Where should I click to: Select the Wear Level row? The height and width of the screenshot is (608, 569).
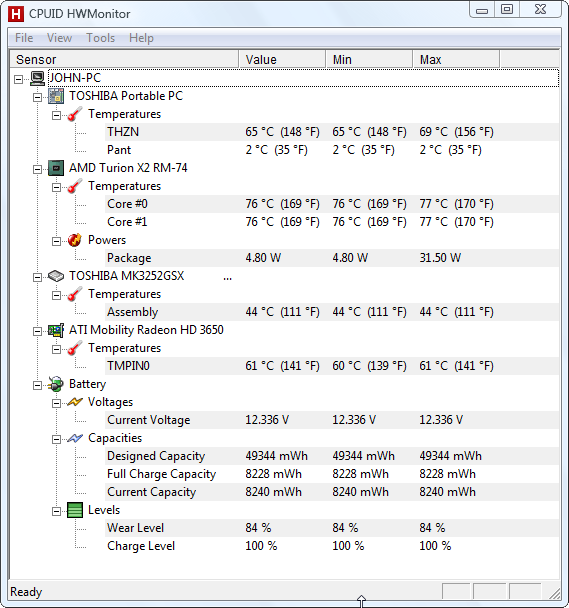point(332,528)
